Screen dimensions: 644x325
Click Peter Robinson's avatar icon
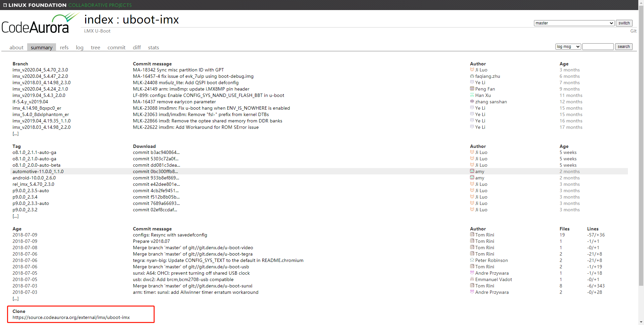[472, 260]
